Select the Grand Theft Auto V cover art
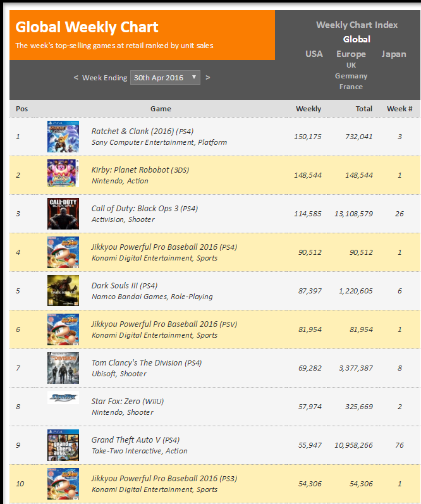The width and height of the screenshot is (421, 504). pos(63,445)
